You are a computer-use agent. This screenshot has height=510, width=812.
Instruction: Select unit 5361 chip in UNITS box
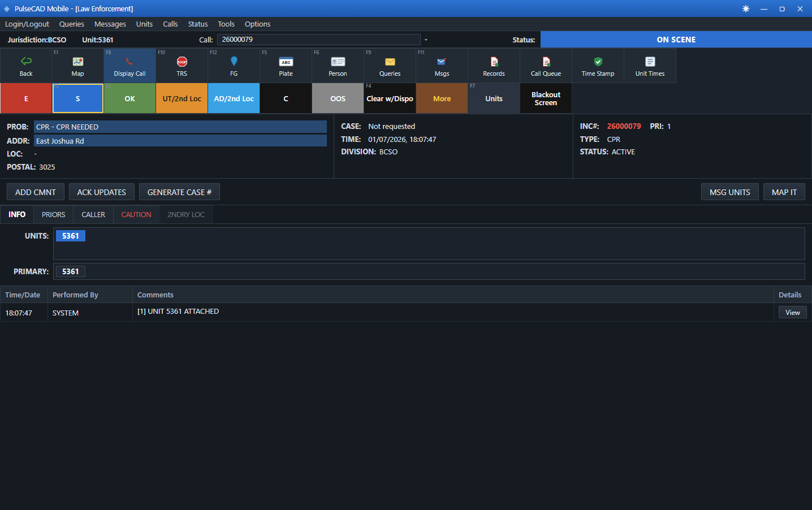coord(71,236)
